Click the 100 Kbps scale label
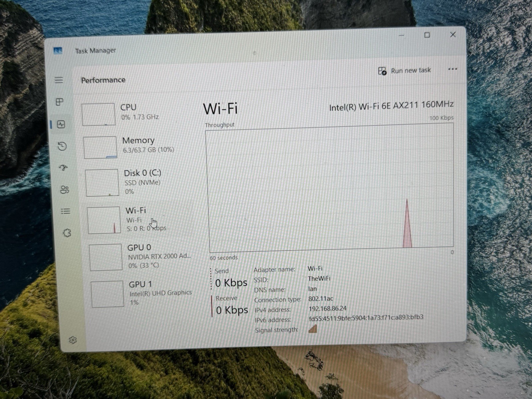 pyautogui.click(x=442, y=118)
